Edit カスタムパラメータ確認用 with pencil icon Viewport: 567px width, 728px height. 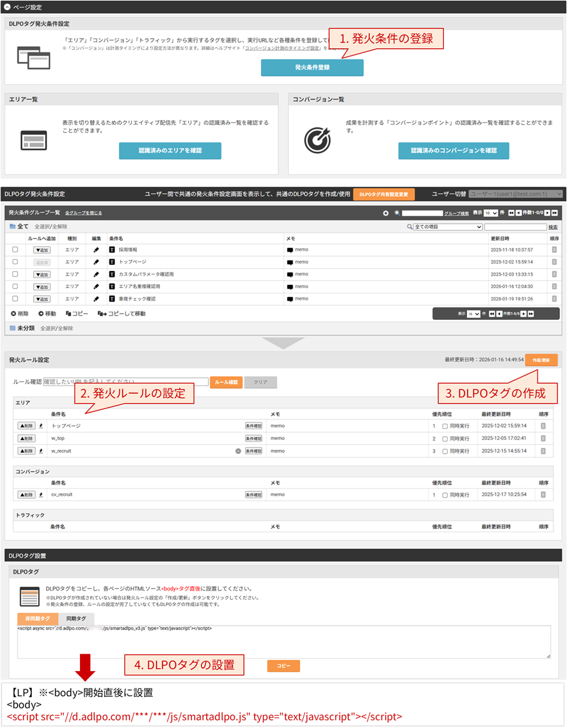coord(96,274)
